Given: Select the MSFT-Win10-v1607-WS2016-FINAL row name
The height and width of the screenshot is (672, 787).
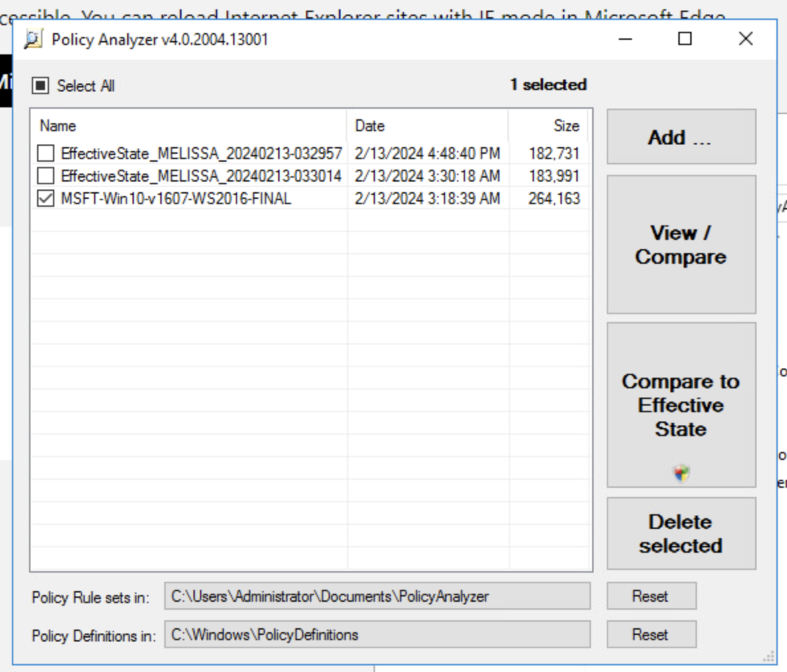Looking at the screenshot, I should [176, 199].
